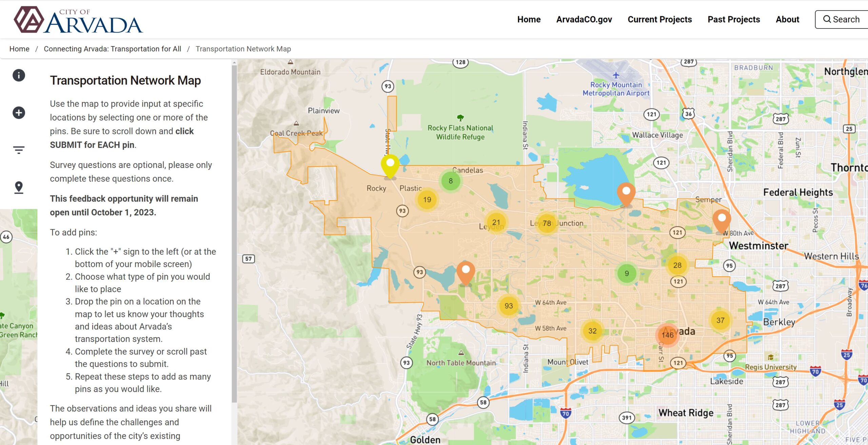Open the Current Projects menu item

pyautogui.click(x=659, y=19)
